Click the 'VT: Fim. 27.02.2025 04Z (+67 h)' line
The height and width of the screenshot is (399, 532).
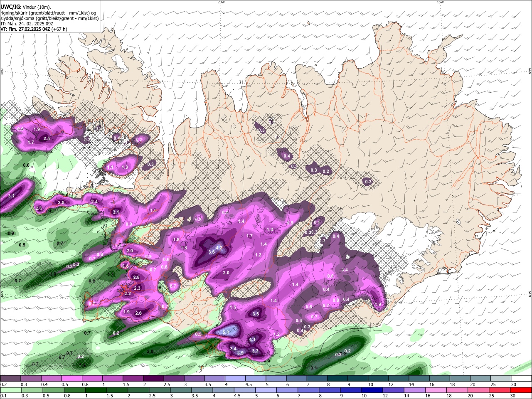34,29
